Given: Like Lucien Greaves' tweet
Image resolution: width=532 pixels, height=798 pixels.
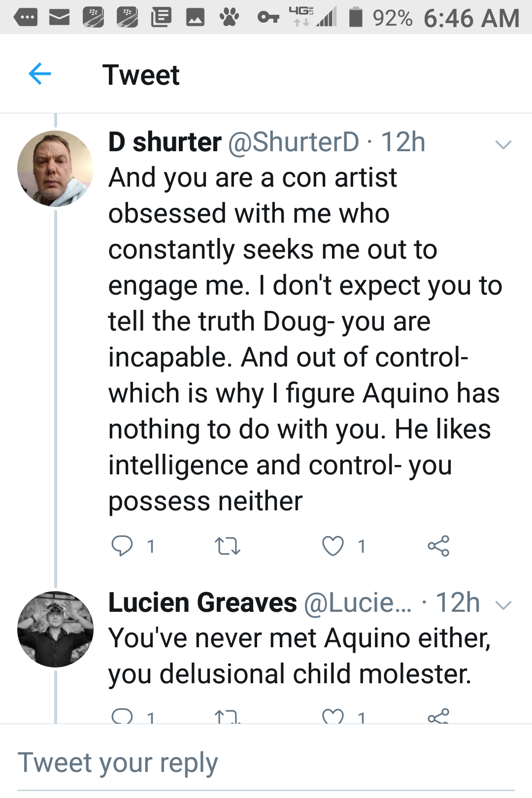Looking at the screenshot, I should coord(333,716).
